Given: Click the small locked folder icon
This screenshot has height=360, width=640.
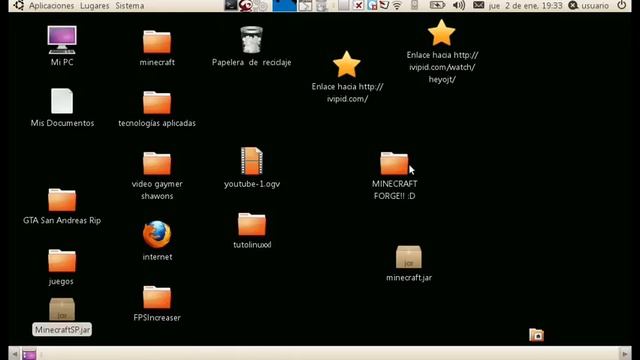Looking at the screenshot, I should pyautogui.click(x=536, y=335).
